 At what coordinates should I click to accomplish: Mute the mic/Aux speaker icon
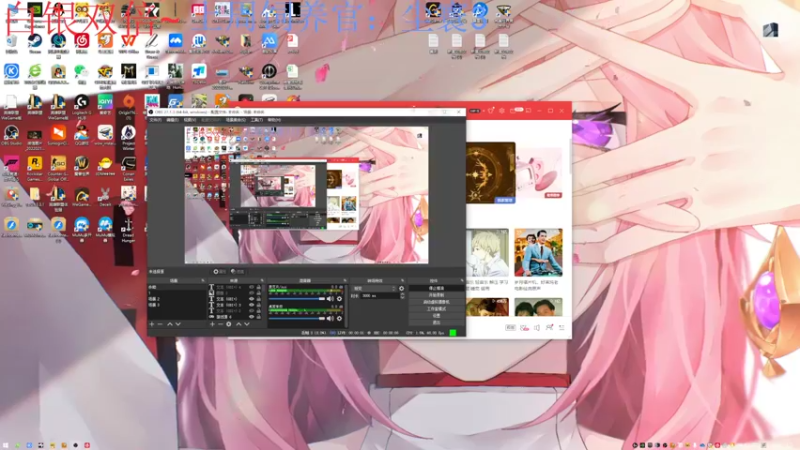(330, 299)
